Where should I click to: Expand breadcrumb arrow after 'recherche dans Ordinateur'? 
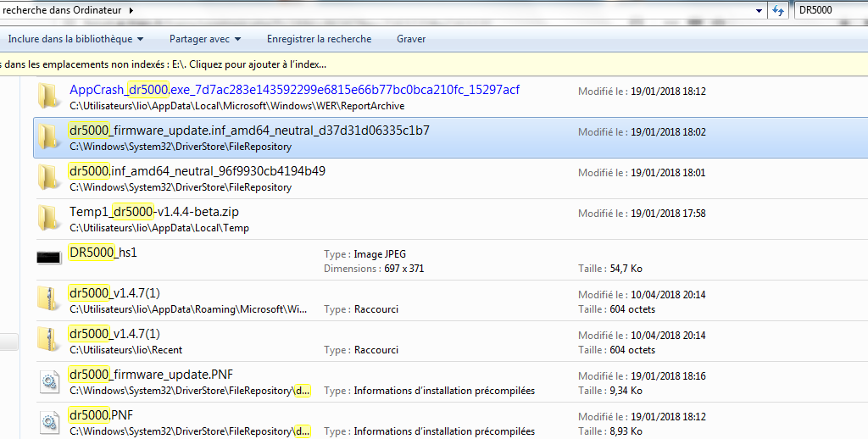pyautogui.click(x=131, y=10)
